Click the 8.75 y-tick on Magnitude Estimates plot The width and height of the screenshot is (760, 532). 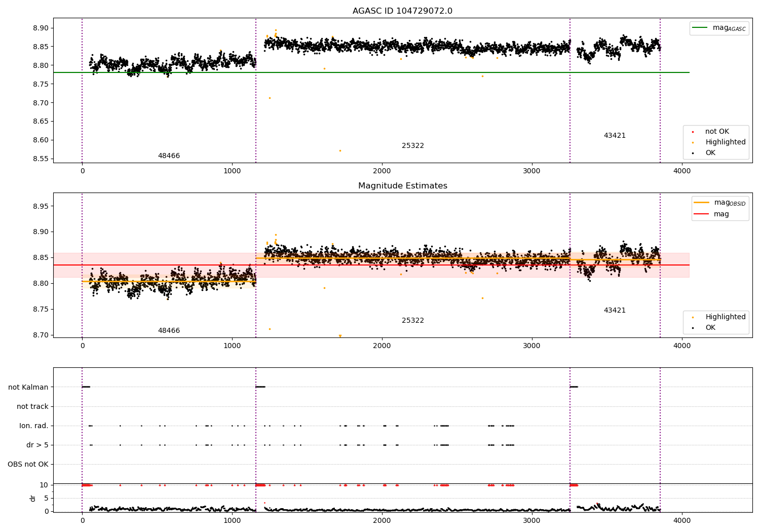tap(40, 310)
